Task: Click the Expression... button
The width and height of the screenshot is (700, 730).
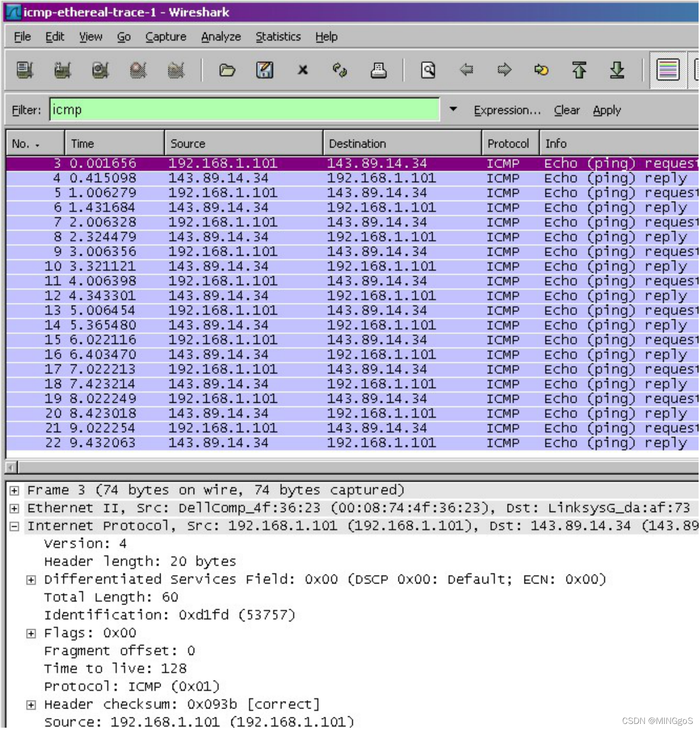Action: point(507,111)
